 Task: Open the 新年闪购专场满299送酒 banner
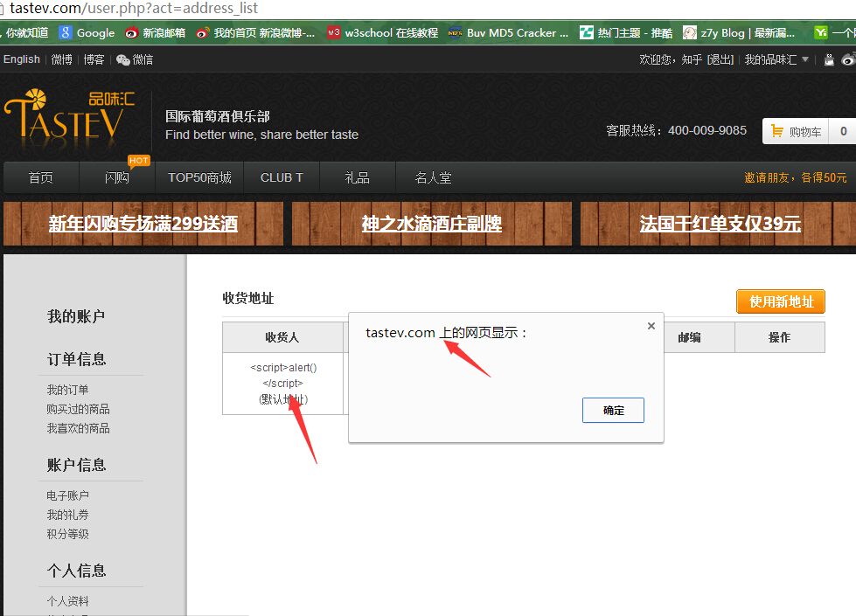pyautogui.click(x=143, y=223)
